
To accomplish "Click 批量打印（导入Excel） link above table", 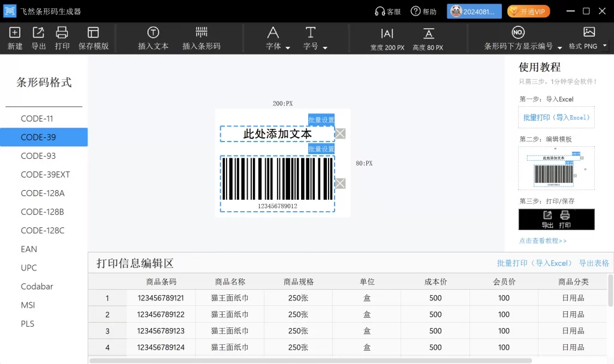I will pyautogui.click(x=534, y=263).
